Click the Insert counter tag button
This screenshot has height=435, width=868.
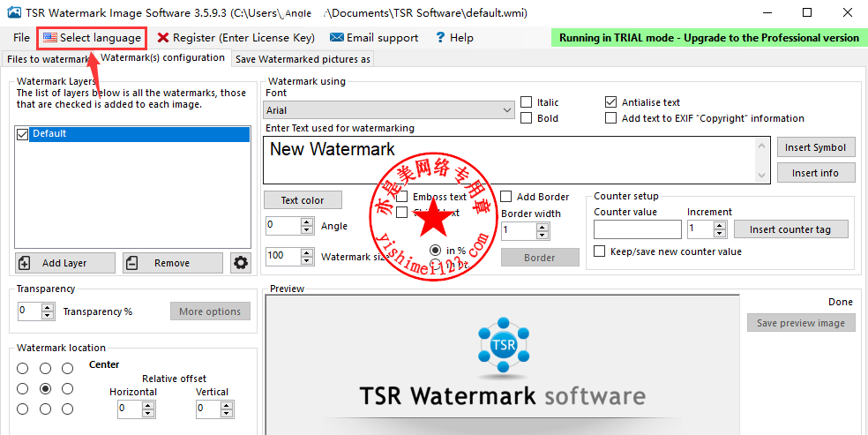coord(791,229)
